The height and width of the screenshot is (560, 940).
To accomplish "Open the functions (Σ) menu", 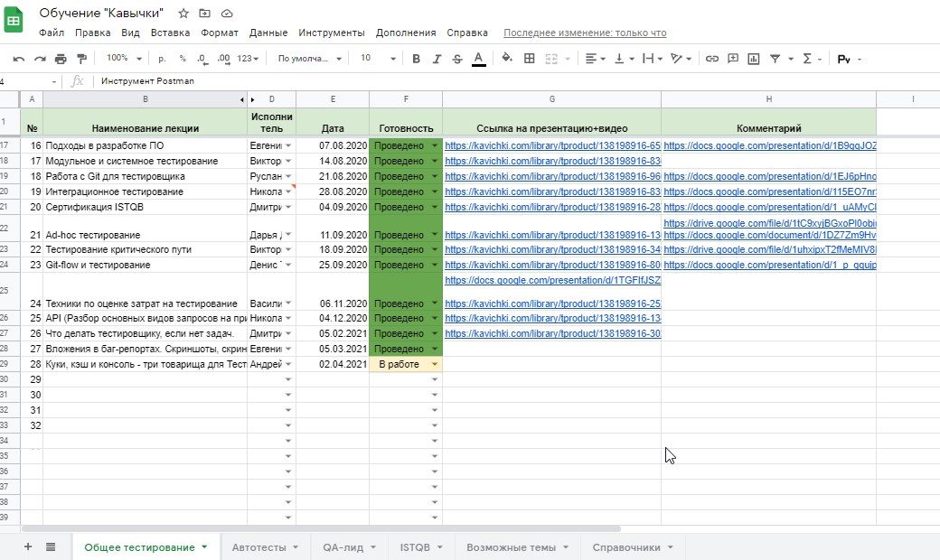I will (812, 59).
